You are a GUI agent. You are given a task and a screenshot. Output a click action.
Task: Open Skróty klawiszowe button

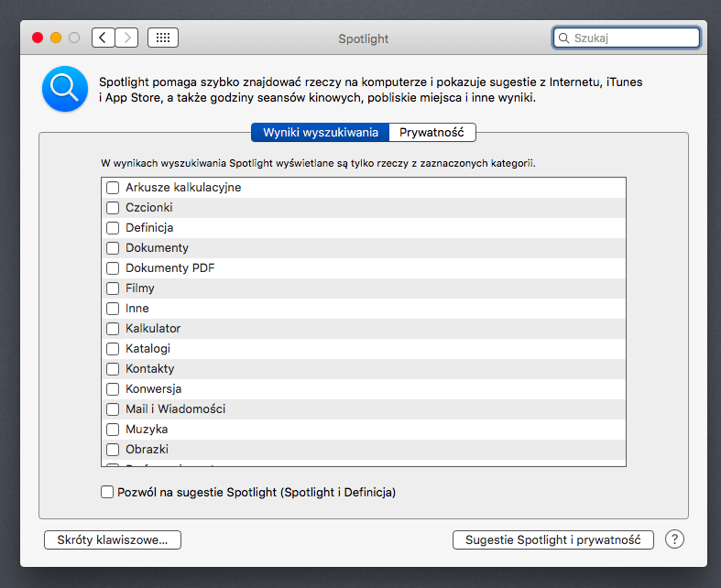113,540
